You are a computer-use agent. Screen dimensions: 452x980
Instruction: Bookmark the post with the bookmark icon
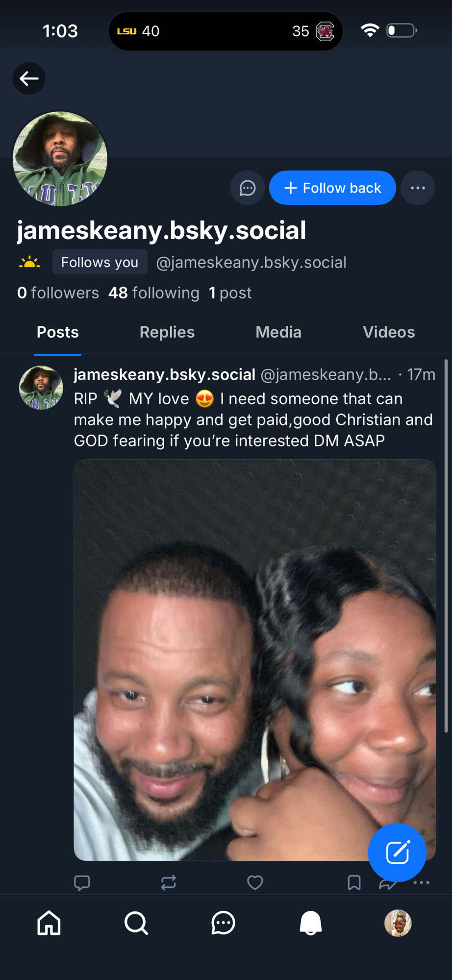coord(354,883)
